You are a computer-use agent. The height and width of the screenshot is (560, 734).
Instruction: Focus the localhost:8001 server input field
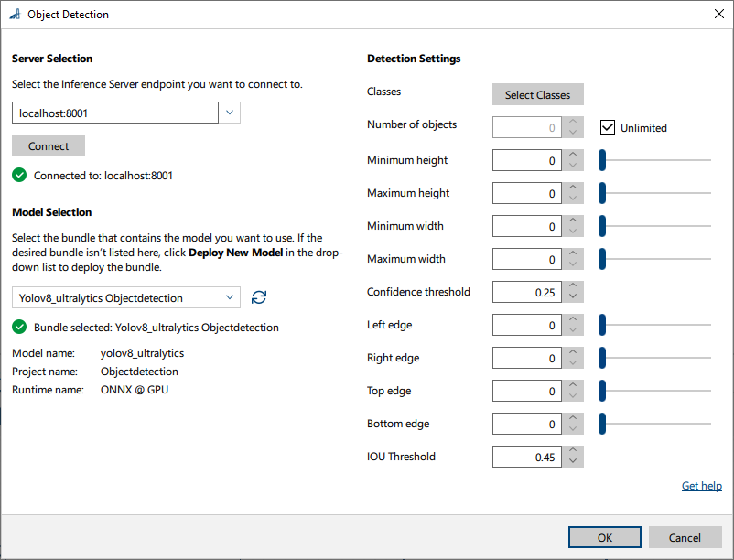(115, 113)
